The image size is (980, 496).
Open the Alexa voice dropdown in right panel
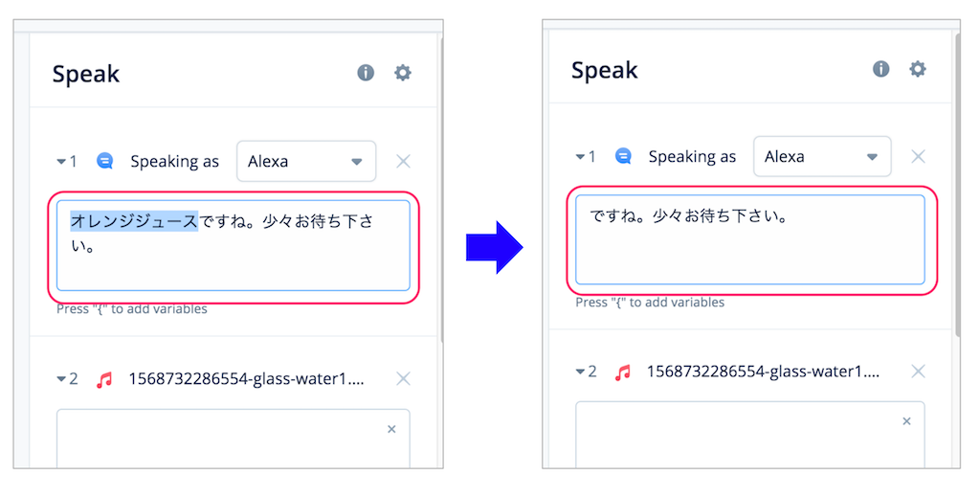tap(822, 156)
